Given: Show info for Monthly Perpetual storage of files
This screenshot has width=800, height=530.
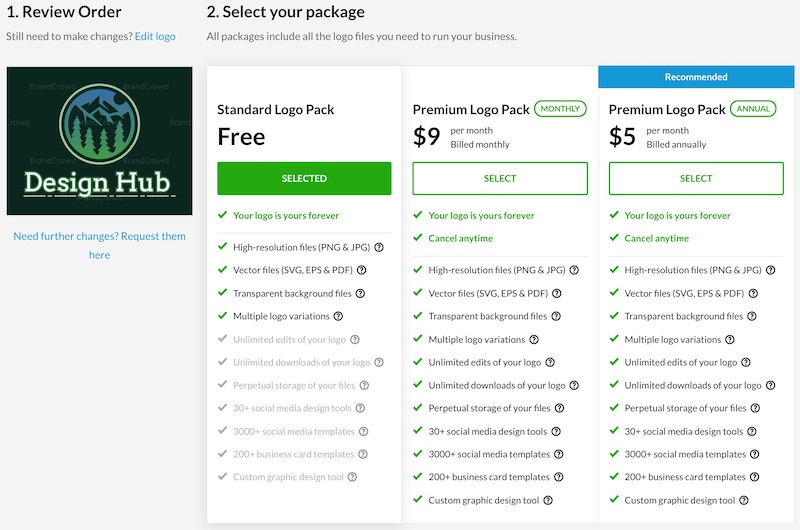Looking at the screenshot, I should [x=559, y=408].
